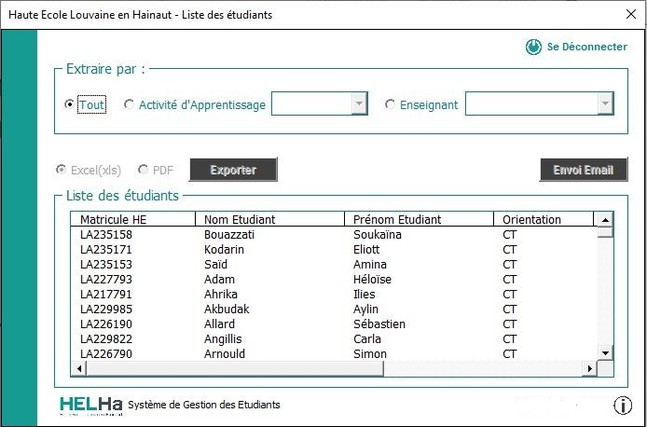Click the HELHa logo
The image size is (647, 427).
coord(91,405)
